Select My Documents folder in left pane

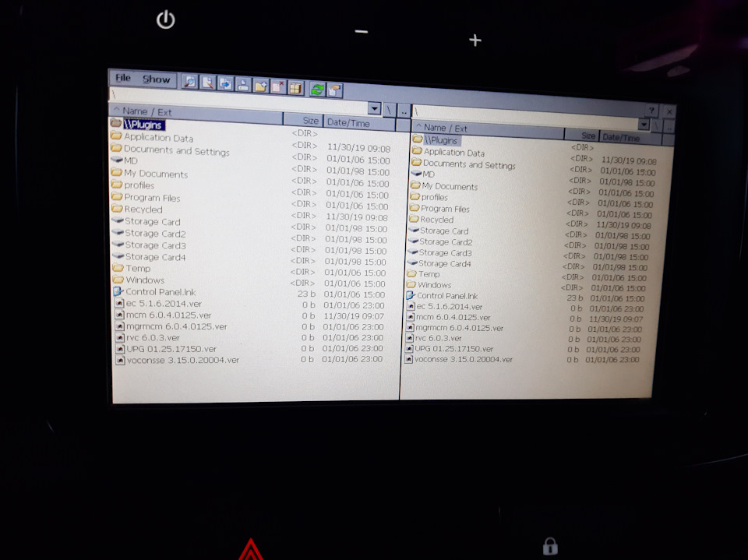(150, 173)
